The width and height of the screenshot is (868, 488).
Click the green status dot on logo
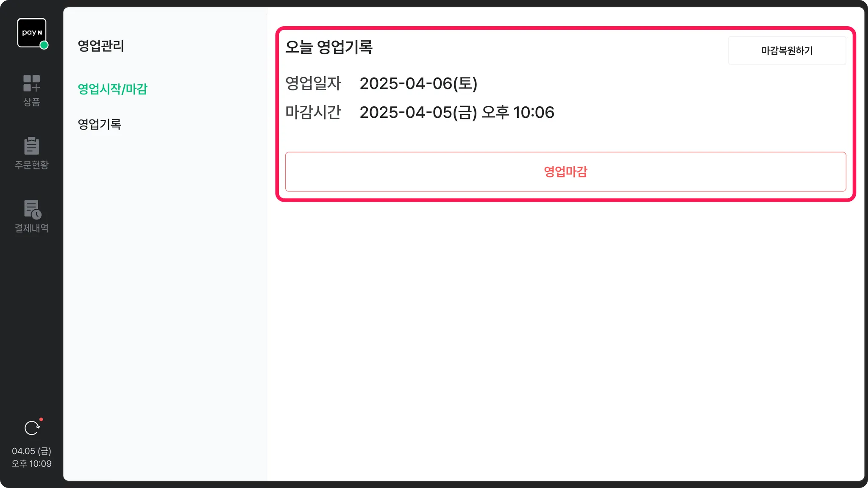click(44, 45)
